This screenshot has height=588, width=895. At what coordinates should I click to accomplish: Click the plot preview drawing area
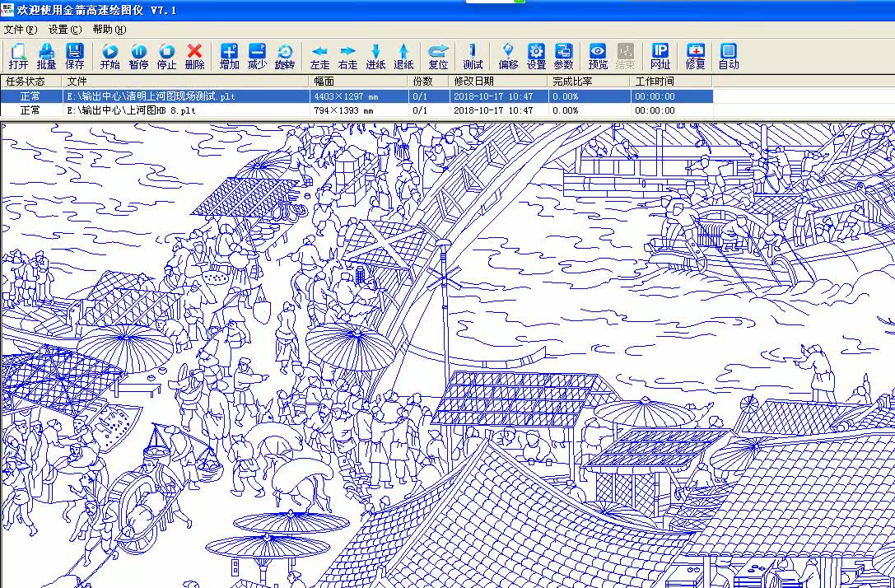448,356
